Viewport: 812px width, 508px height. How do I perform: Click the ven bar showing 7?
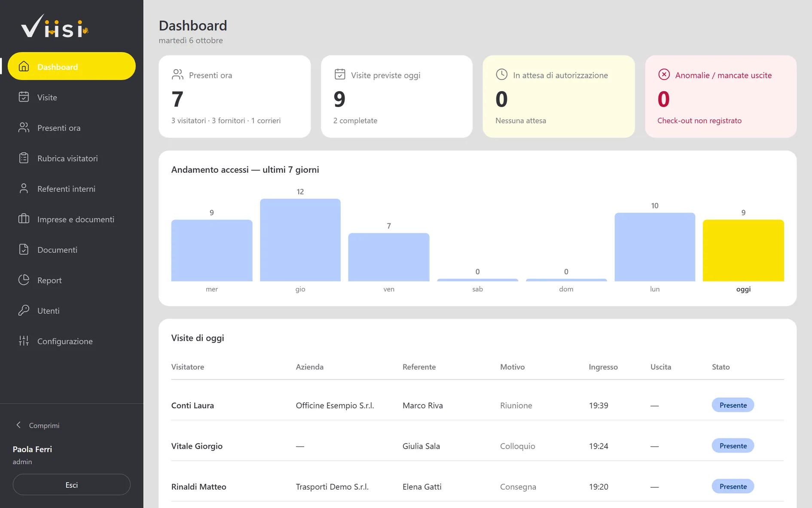389,257
